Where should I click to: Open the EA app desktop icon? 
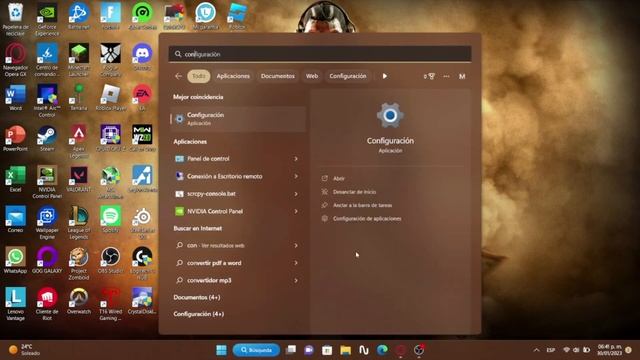[x=142, y=98]
